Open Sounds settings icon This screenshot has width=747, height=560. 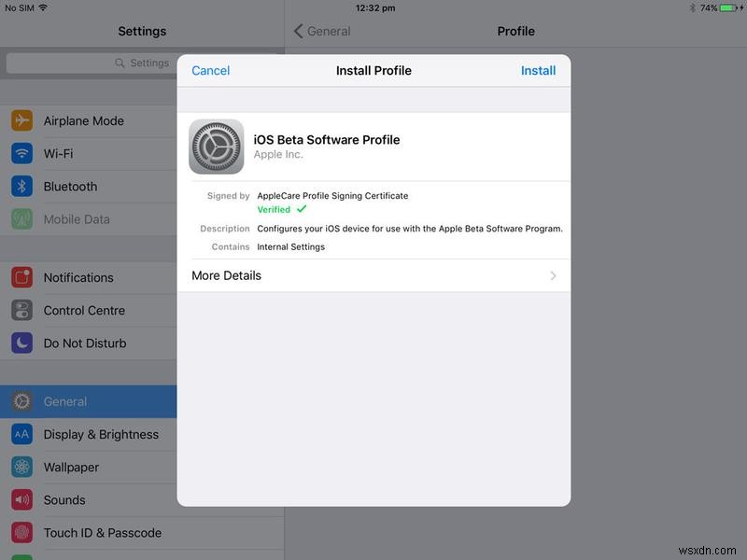pos(22,499)
